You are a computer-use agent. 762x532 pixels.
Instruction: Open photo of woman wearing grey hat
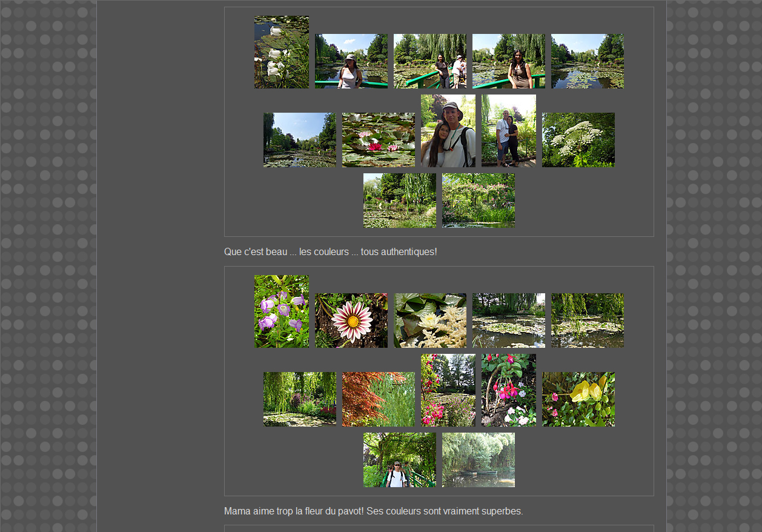point(351,61)
